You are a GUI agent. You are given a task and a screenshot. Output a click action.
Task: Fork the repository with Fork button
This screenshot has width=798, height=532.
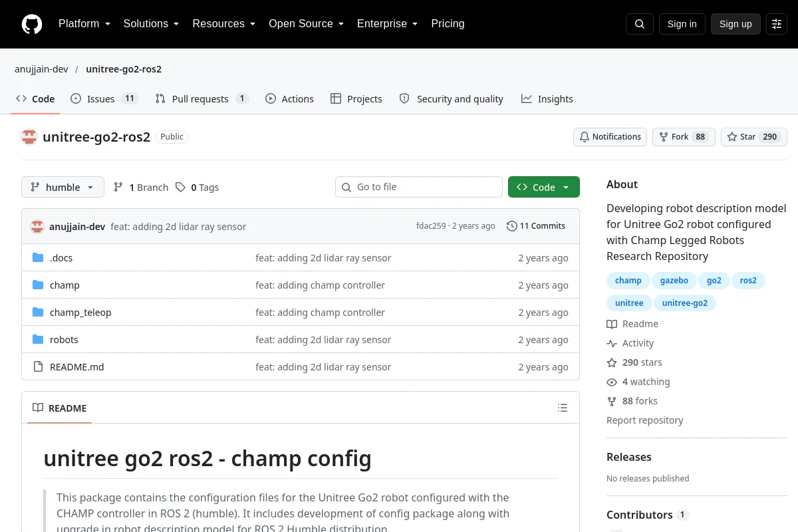pyautogui.click(x=684, y=137)
